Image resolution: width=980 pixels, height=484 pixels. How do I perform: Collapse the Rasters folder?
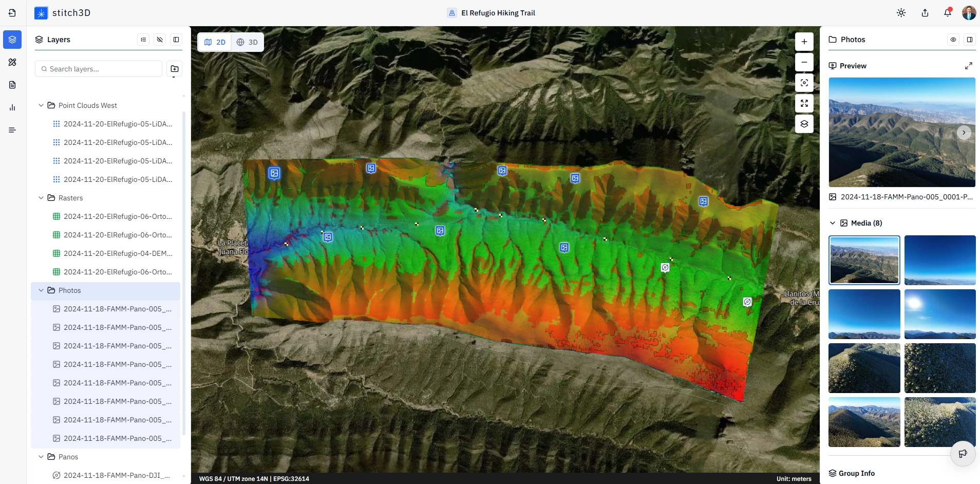tap(41, 198)
